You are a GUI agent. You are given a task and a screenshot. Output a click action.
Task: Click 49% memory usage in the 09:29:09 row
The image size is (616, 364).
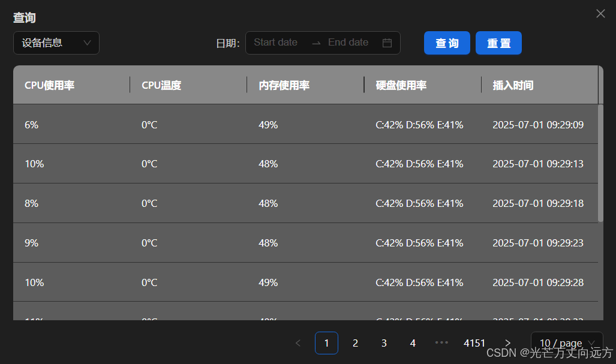click(x=268, y=125)
